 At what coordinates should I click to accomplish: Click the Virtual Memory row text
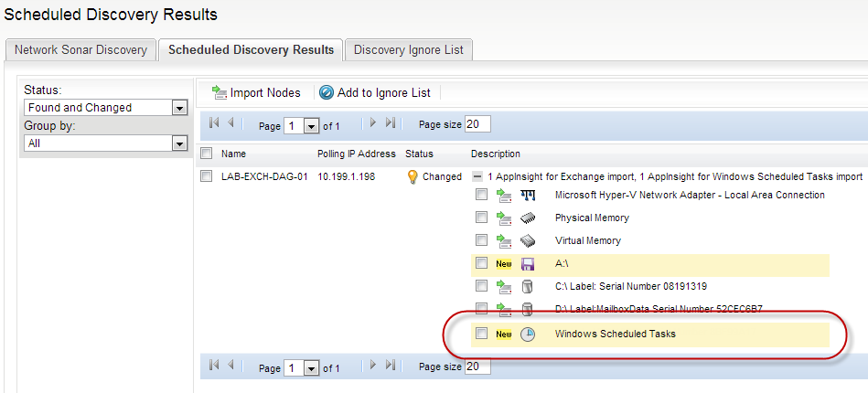pyautogui.click(x=588, y=240)
